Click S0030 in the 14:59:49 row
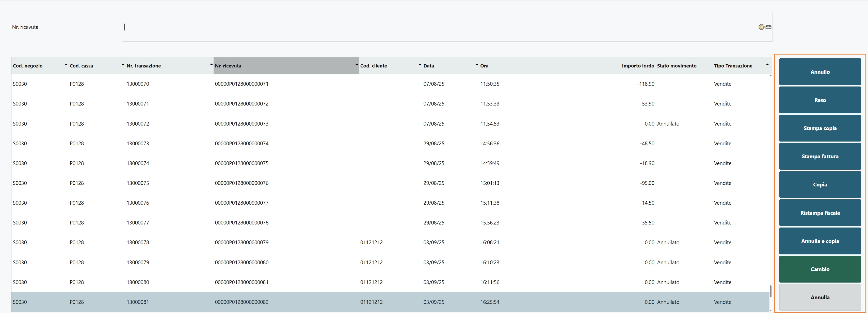 tap(20, 163)
